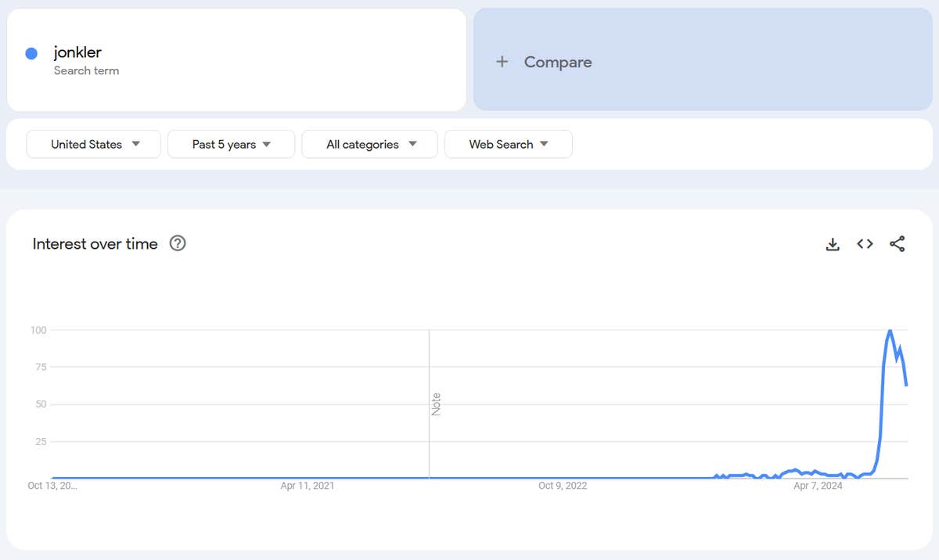Open the embed code icon
Screen dimensions: 939x560
click(x=865, y=244)
